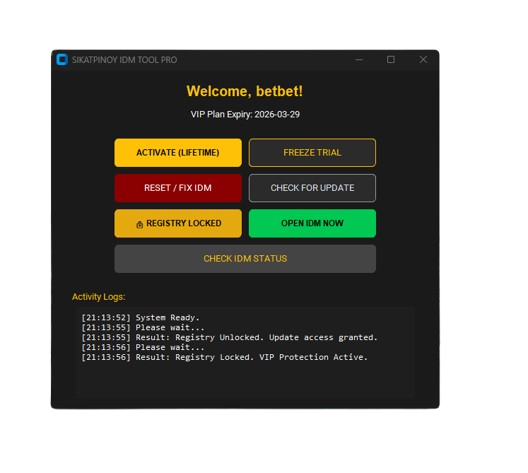Screen dimensions: 528x473
Task: Click the lock icon on Registry Locked
Action: [139, 224]
